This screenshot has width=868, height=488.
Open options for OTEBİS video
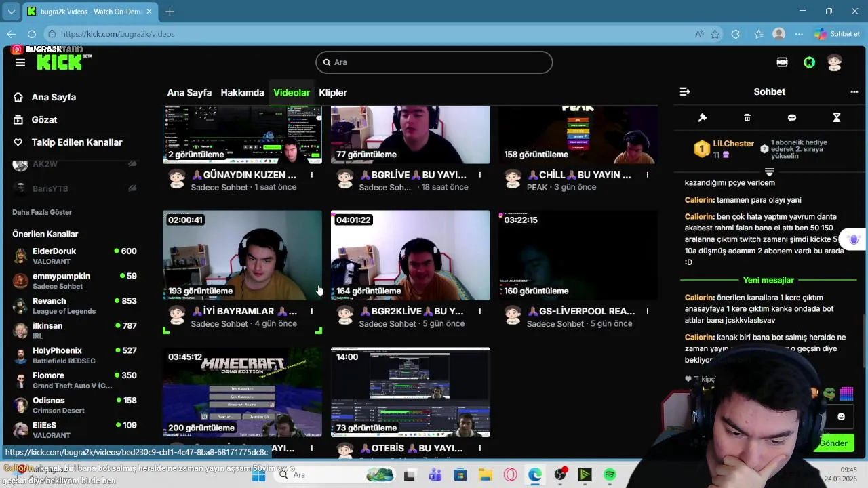tap(480, 448)
